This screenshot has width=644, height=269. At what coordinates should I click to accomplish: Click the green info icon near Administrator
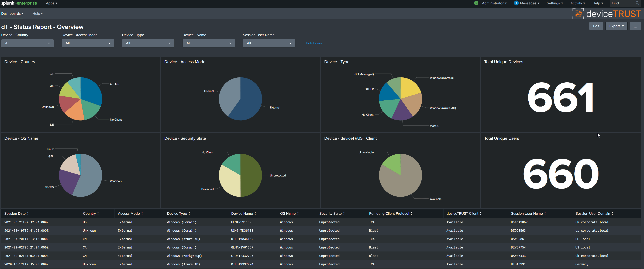click(476, 3)
